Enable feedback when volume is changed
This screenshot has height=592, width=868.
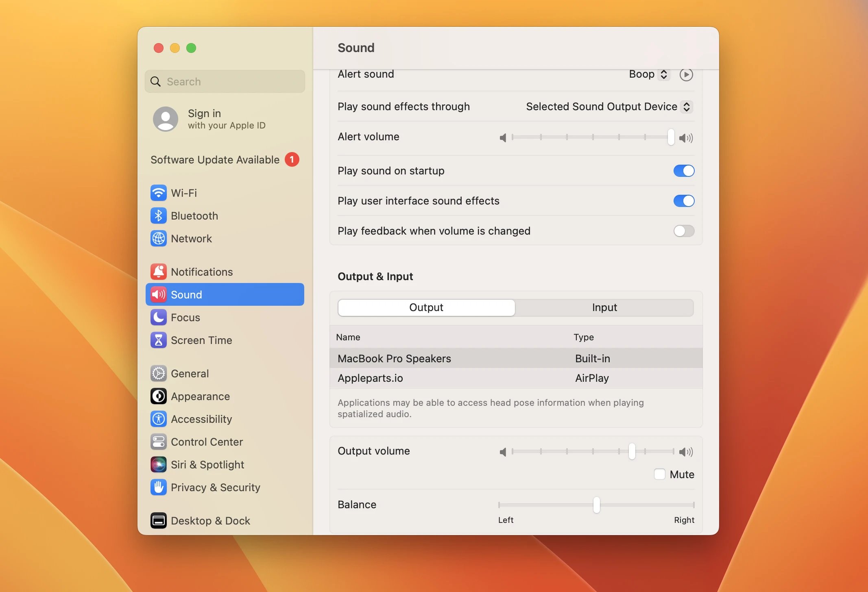tap(683, 231)
